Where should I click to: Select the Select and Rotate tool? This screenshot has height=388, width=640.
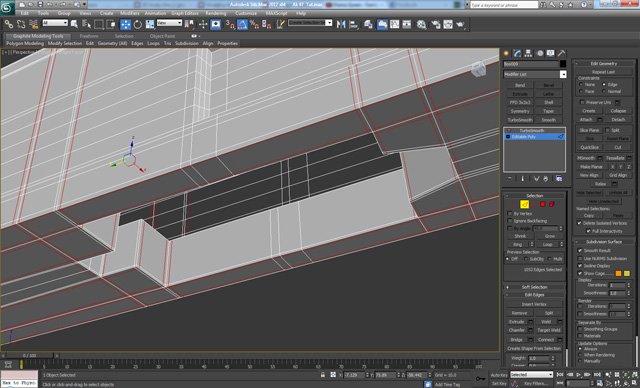tap(138, 24)
